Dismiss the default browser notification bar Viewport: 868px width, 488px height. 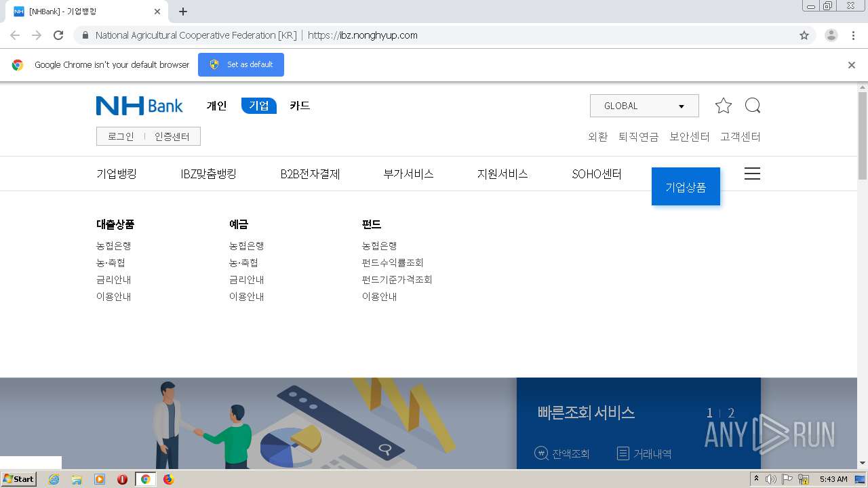point(852,65)
